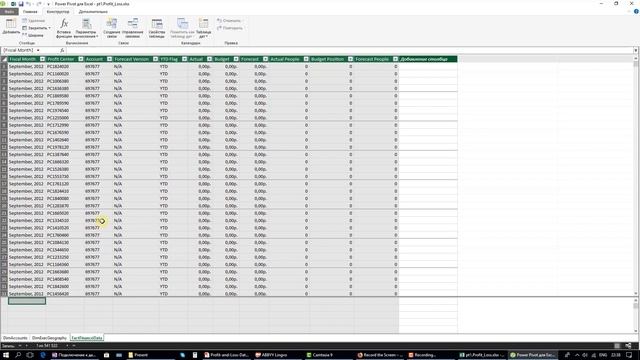Click the grid view icon in the status bar
This screenshot has width=640, height=360.
[x=617, y=346]
